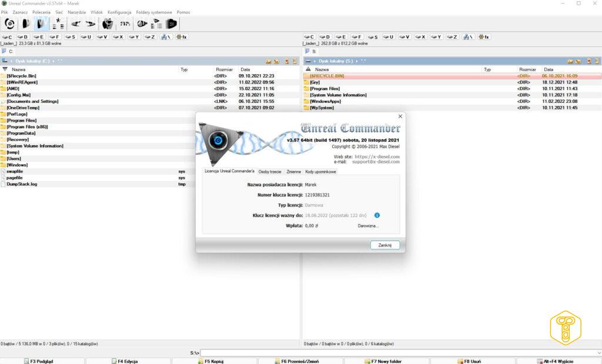The height and width of the screenshot is (364, 602).
Task: Select drive Z in left panel drive bar
Action: click(150, 37)
